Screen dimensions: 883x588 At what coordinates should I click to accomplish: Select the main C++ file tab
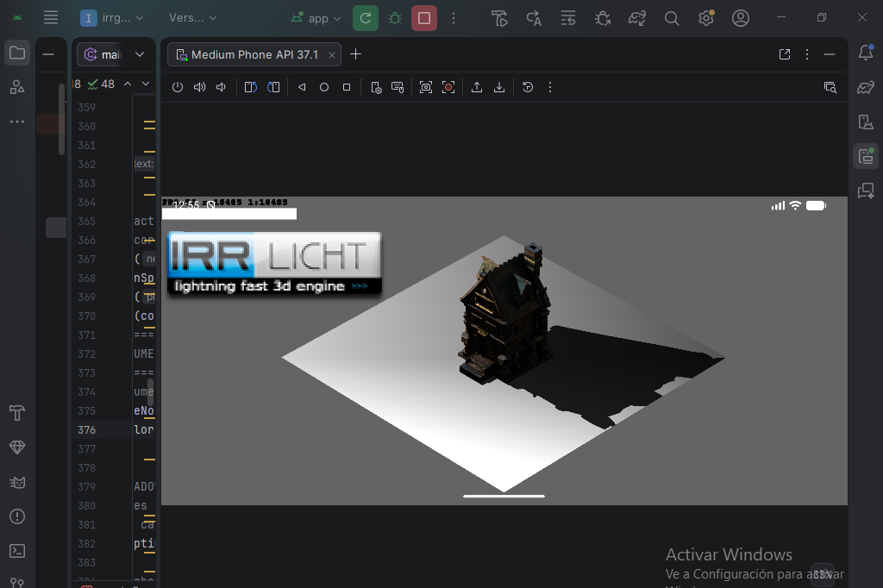click(103, 54)
